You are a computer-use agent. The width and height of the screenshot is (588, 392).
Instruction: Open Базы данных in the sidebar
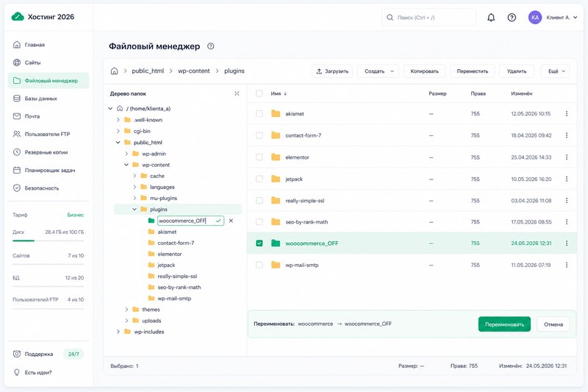coord(49,99)
